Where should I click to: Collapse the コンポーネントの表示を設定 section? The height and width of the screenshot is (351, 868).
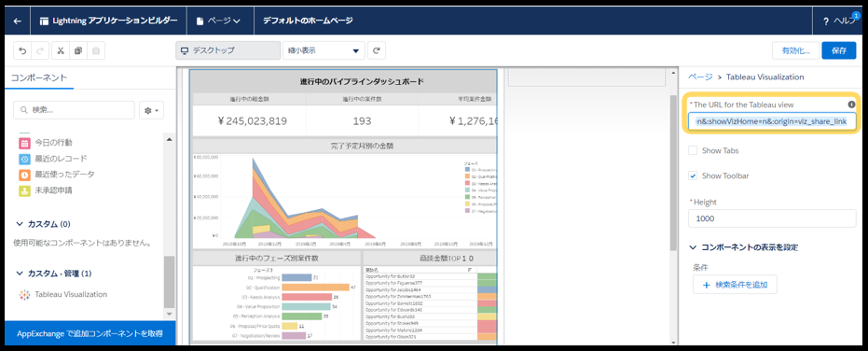click(693, 246)
